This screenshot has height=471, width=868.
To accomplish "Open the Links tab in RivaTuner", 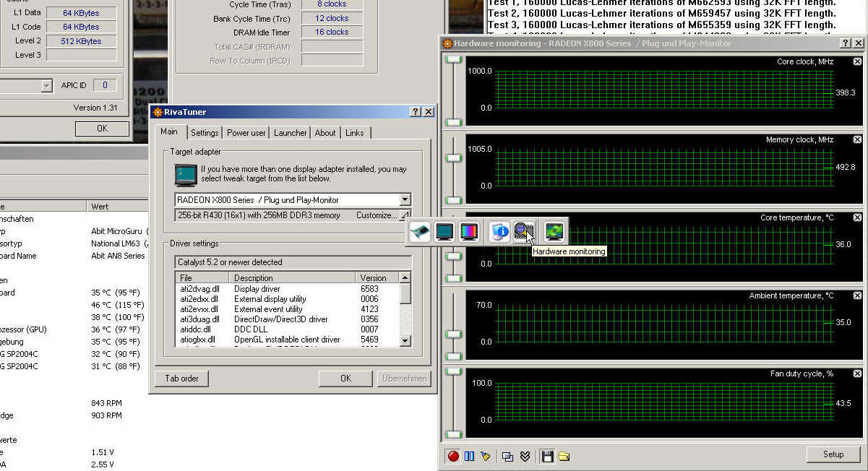I will coord(355,133).
